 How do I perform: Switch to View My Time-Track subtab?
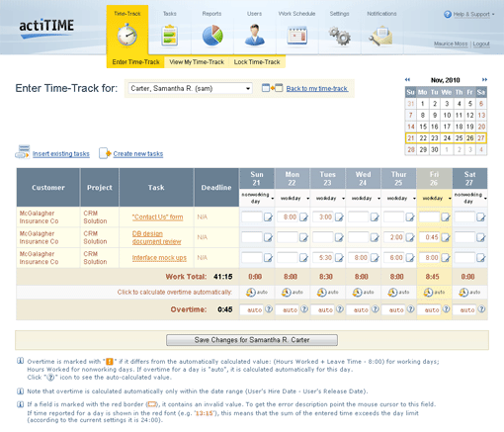coord(197,62)
